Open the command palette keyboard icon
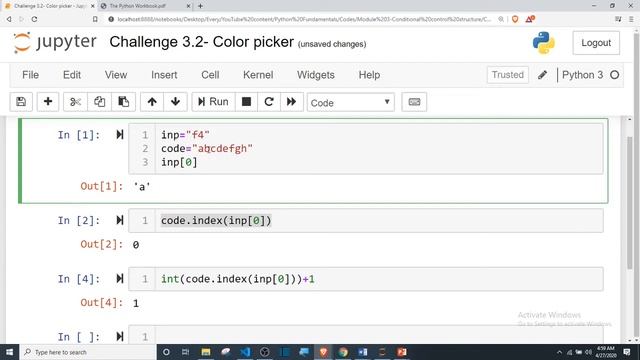The width and height of the screenshot is (640, 360). 414,102
